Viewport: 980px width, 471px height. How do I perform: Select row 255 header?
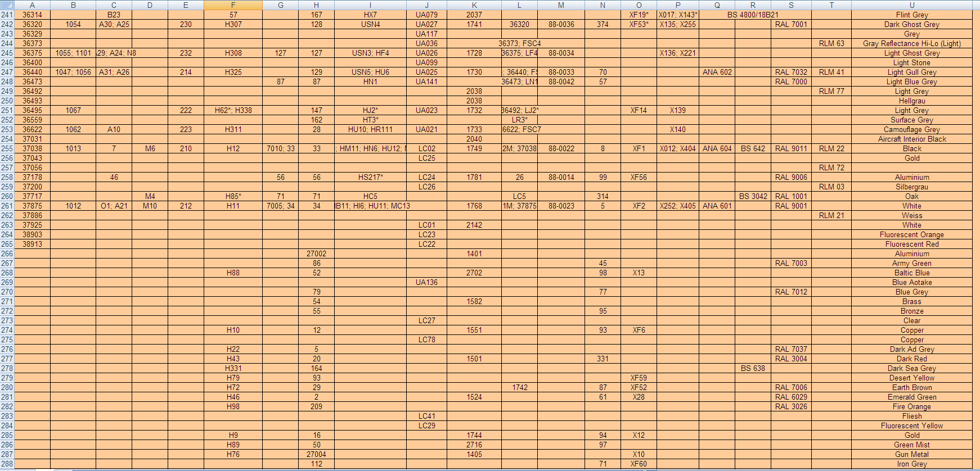pos(7,149)
